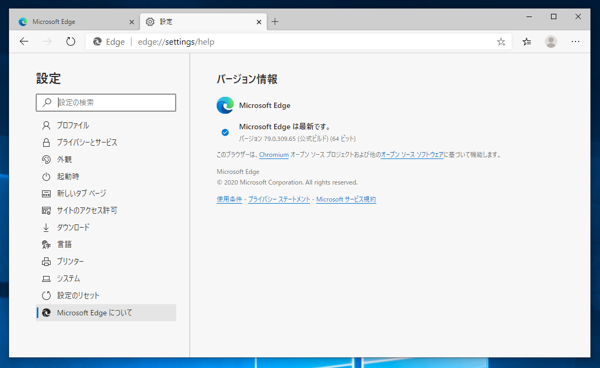Click the 言語 language icon
600x368 pixels.
pyautogui.click(x=46, y=244)
